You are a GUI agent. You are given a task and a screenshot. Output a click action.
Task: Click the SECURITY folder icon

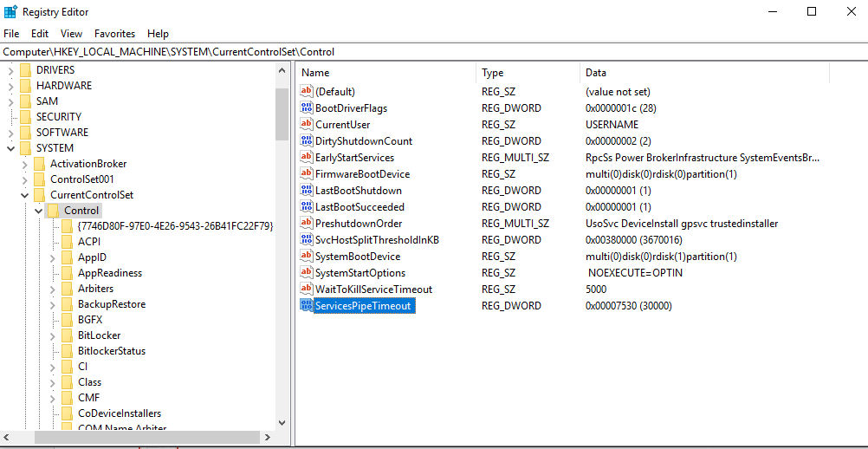pyautogui.click(x=25, y=117)
